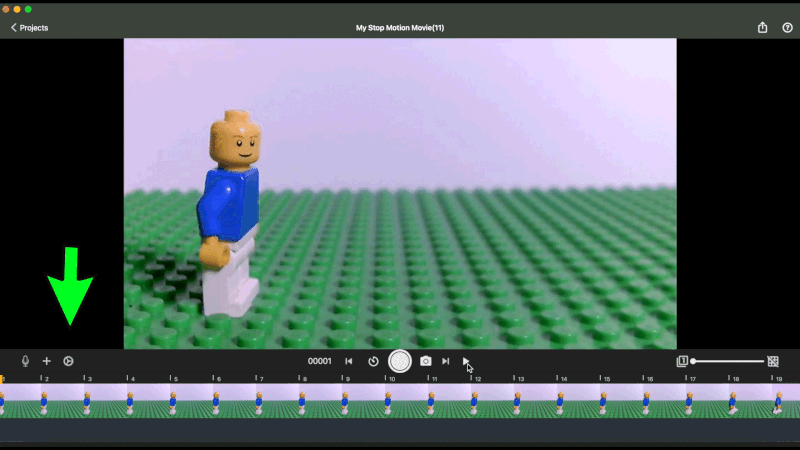Select frame 18 thumbnail in timeline
This screenshot has width=800, height=450.
[749, 401]
